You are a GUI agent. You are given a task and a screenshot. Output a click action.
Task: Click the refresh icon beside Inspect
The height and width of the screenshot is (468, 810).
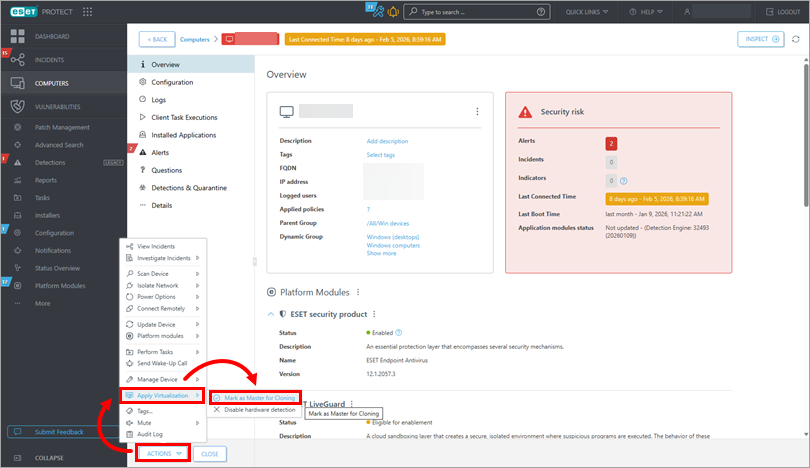(x=795, y=39)
